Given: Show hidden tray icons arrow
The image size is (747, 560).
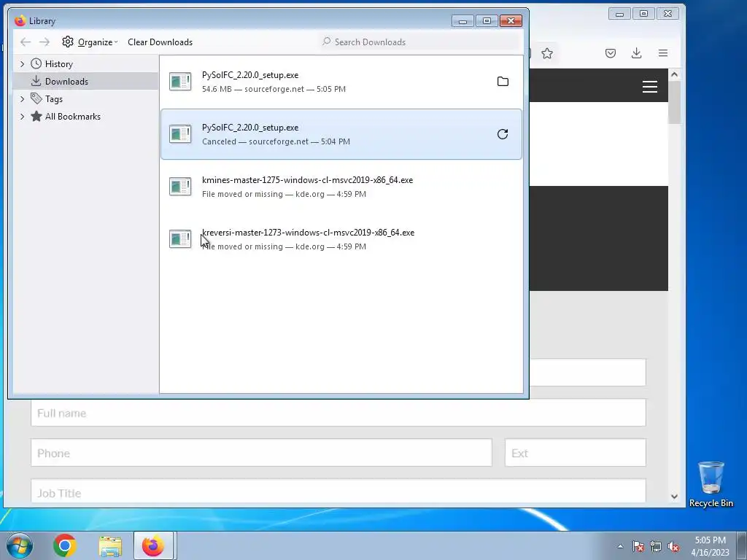Looking at the screenshot, I should coord(620,546).
